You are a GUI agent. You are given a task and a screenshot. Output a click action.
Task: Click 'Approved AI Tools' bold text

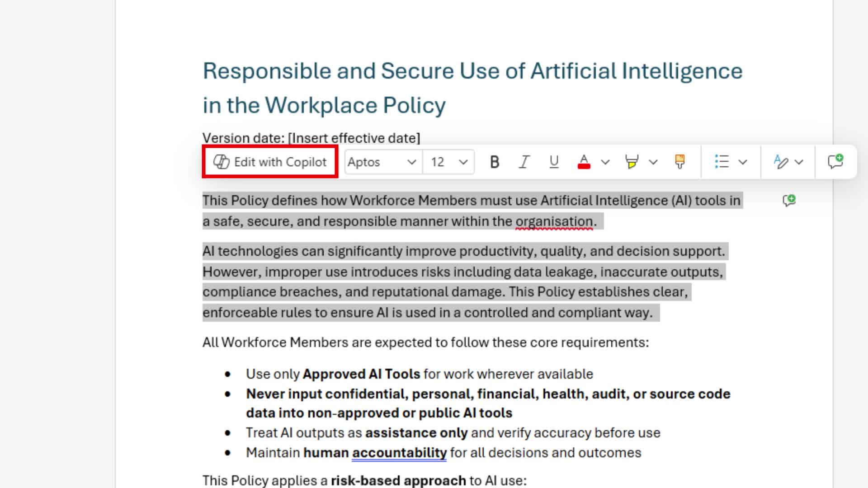tap(361, 374)
